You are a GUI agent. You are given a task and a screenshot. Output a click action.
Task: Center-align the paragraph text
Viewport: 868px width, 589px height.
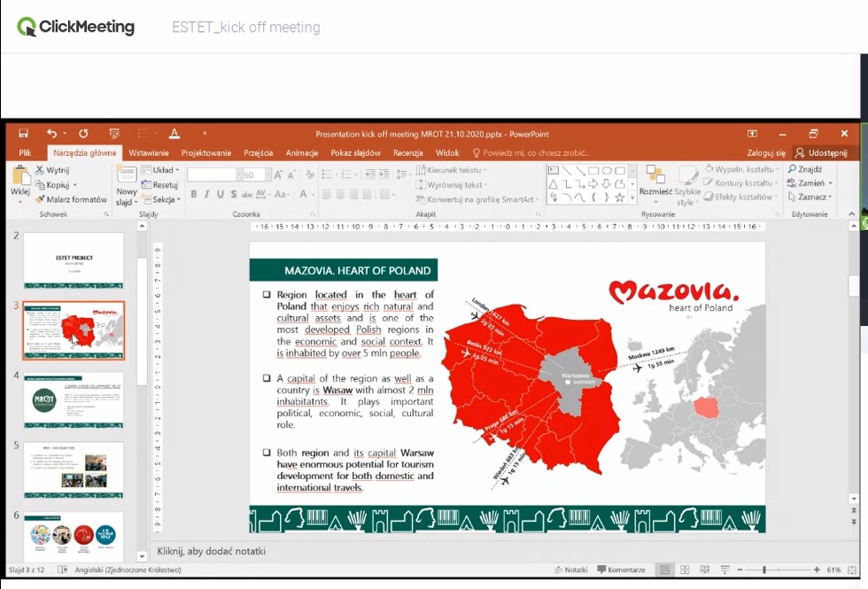pyautogui.click(x=340, y=194)
